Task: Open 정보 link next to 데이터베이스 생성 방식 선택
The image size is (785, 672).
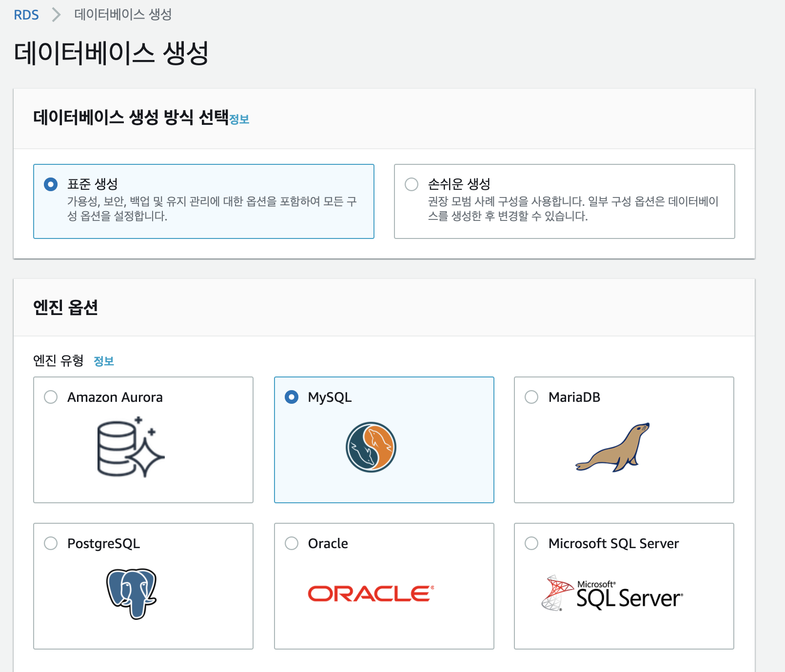Action: click(239, 119)
